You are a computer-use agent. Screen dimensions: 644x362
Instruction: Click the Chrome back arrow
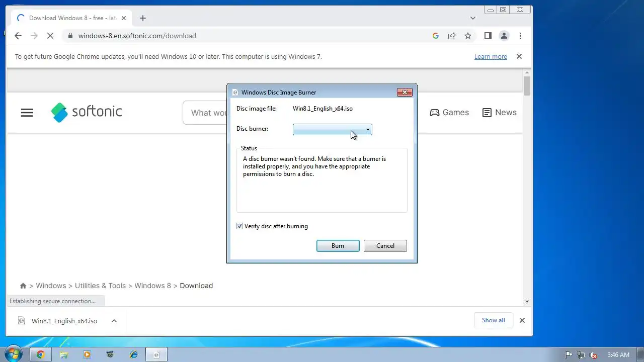point(18,36)
